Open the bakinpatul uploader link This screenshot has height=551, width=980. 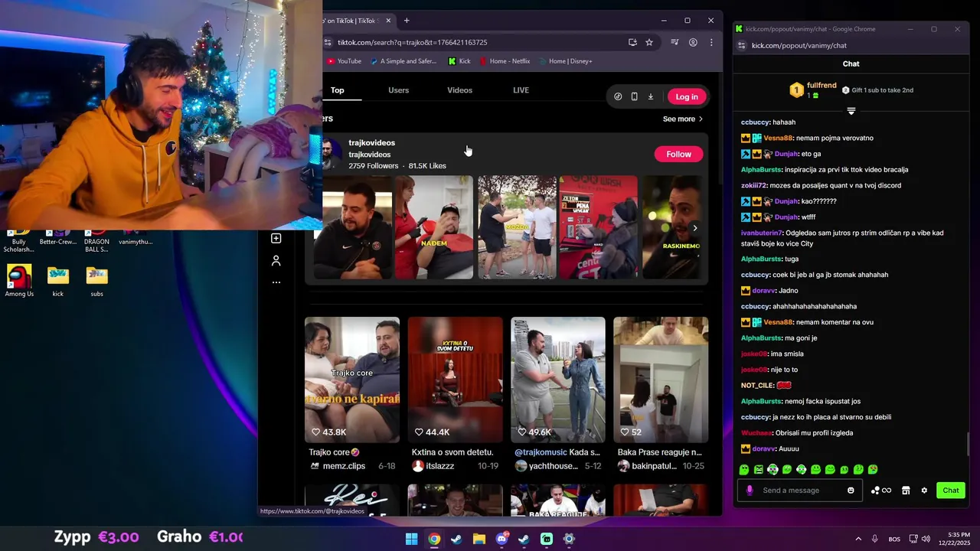(655, 466)
